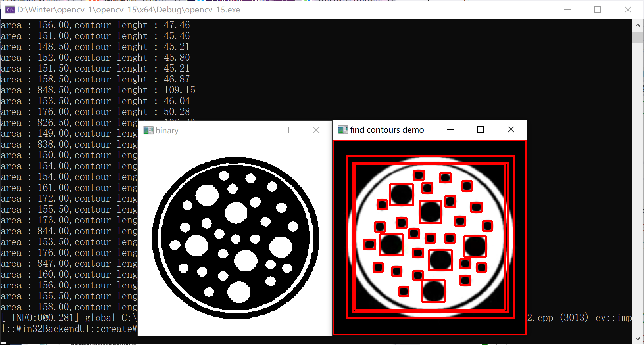The width and height of the screenshot is (644, 345).
Task: Maximize the find contours demo window
Action: 481,130
